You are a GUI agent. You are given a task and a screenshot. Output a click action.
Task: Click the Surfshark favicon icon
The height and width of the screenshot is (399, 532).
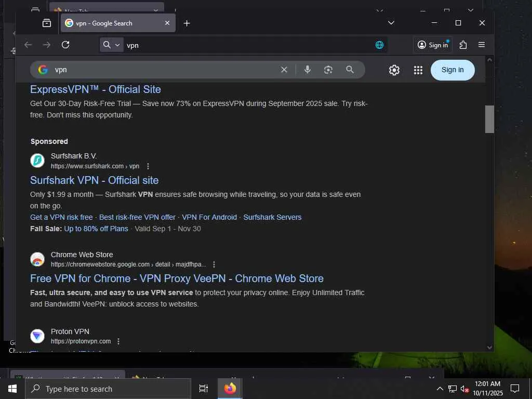(x=37, y=161)
